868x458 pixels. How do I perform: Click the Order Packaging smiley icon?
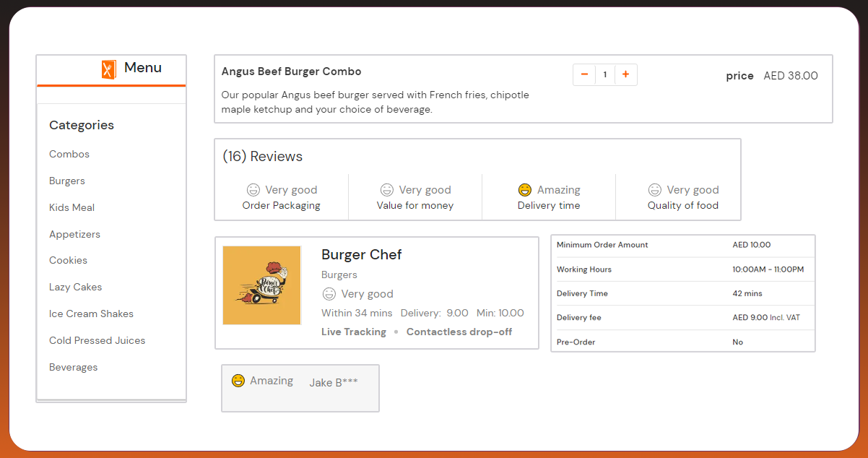(x=253, y=190)
